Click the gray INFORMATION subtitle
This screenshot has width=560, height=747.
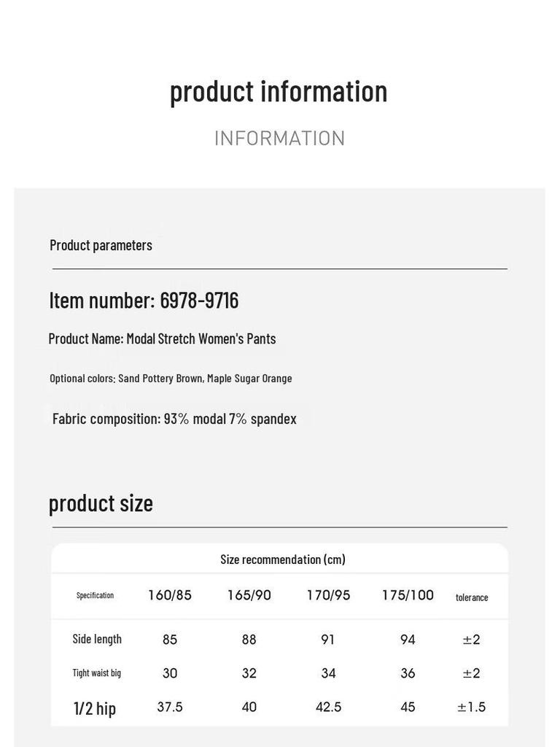coord(279,139)
